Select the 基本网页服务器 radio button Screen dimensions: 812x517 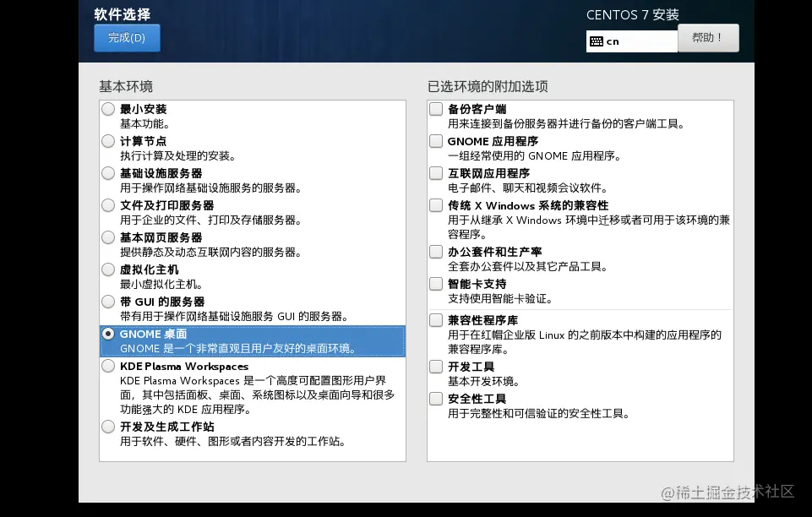(108, 237)
